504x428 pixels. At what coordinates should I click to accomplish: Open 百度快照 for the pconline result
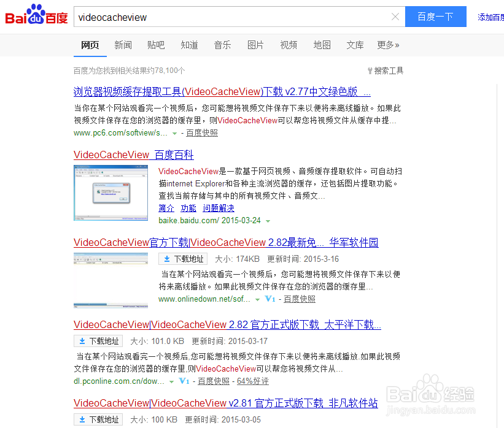(x=214, y=381)
